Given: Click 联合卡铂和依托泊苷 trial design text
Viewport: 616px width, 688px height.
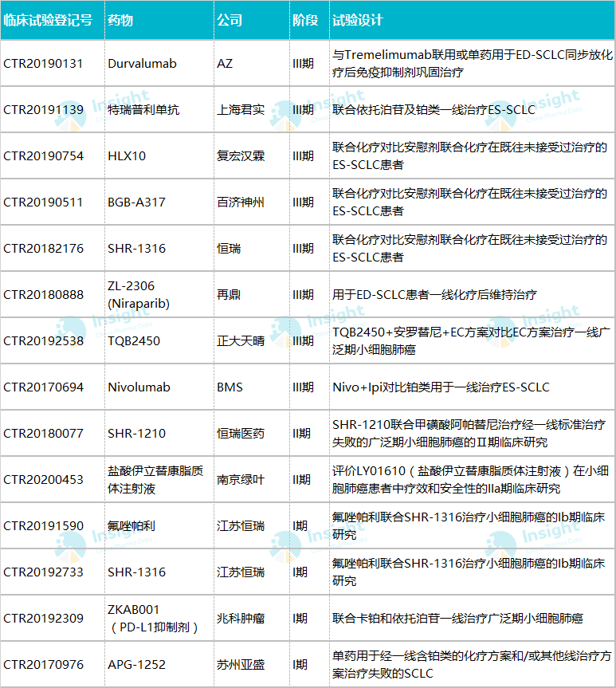Looking at the screenshot, I should [x=457, y=618].
